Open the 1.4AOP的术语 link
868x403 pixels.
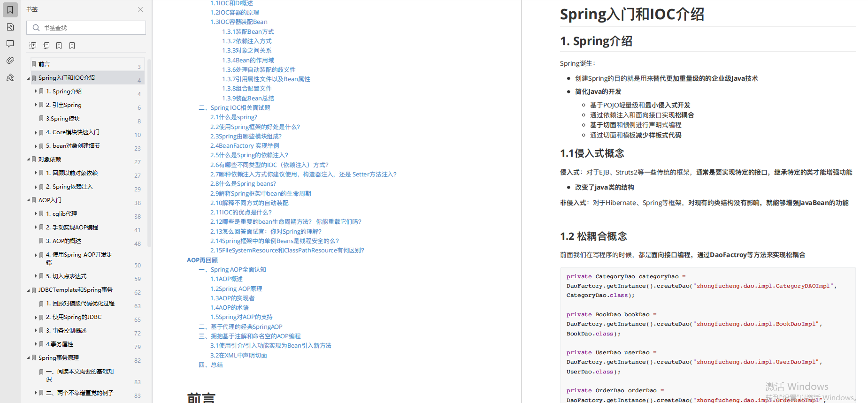(x=230, y=308)
